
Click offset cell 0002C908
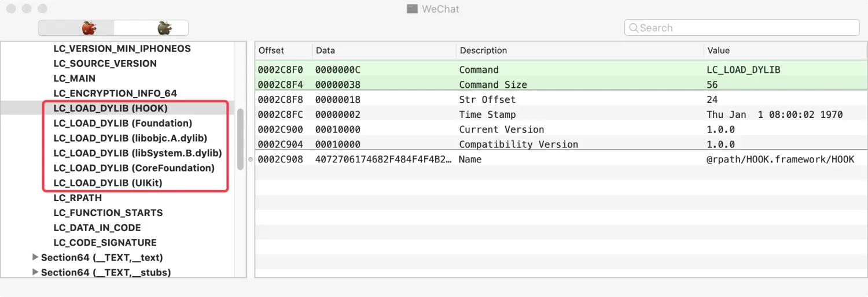[x=280, y=159]
